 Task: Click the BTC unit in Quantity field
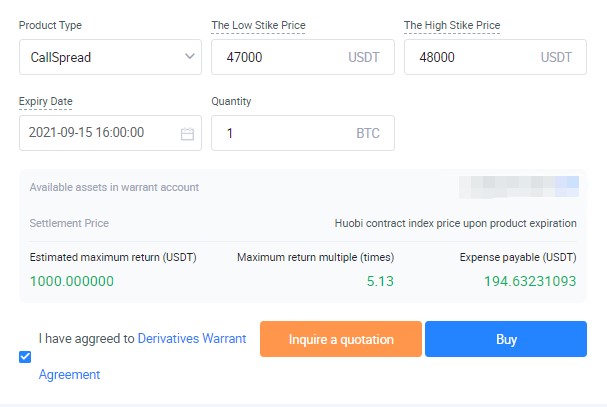(x=368, y=133)
